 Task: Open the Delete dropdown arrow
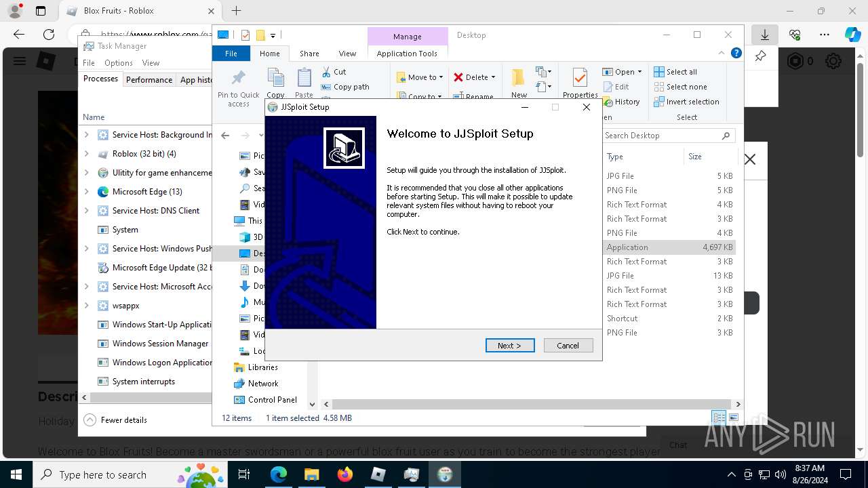(x=493, y=77)
